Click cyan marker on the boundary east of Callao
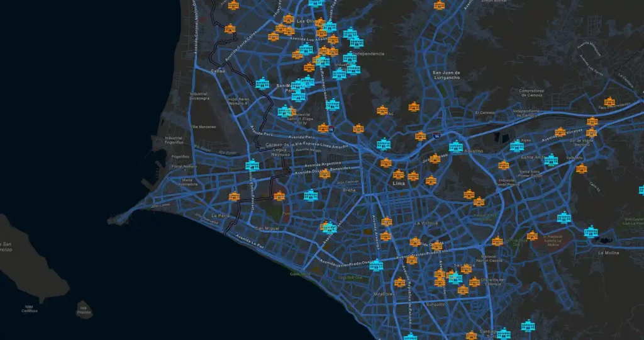 coord(262,84)
